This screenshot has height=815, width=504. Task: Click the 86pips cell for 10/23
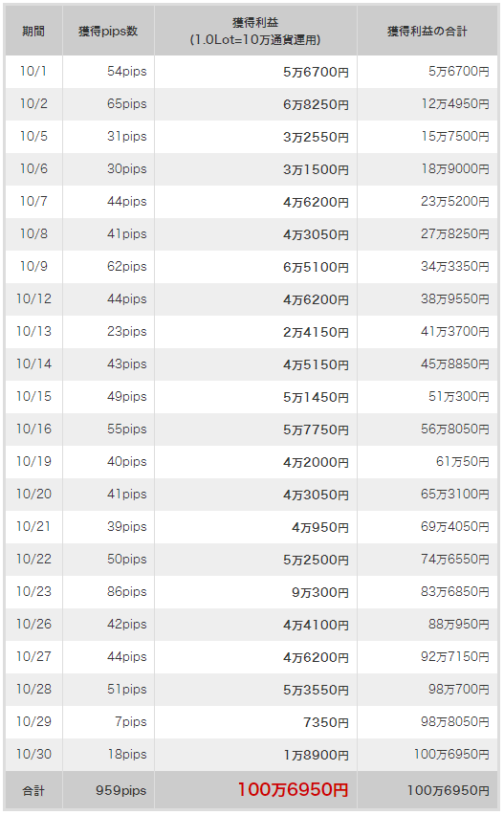108,591
